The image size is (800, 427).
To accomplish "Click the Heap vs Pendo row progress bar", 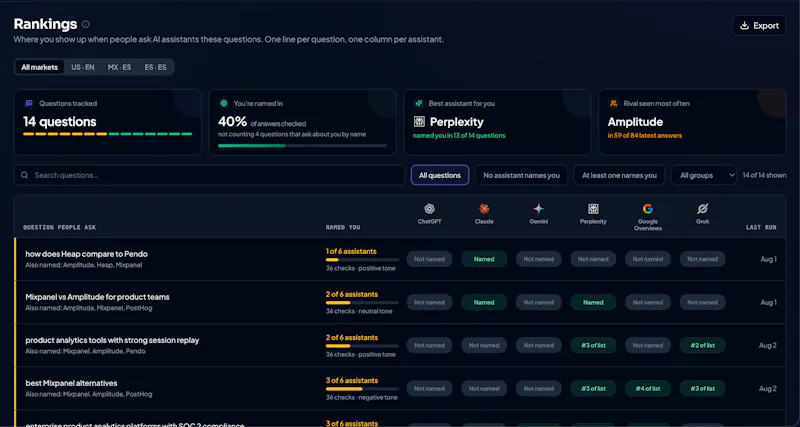I will [x=362, y=260].
